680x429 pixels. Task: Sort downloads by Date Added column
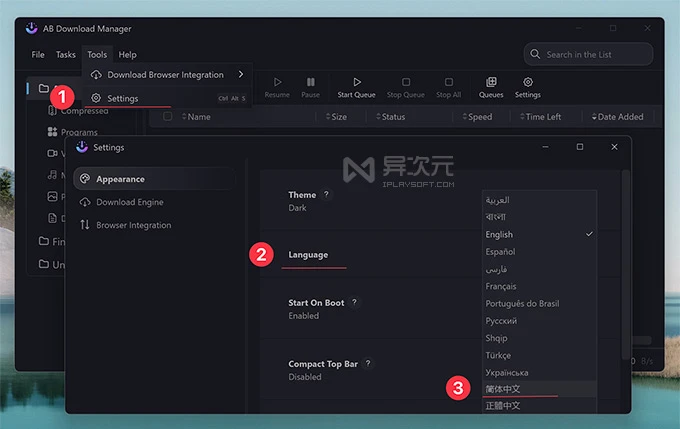(x=618, y=117)
